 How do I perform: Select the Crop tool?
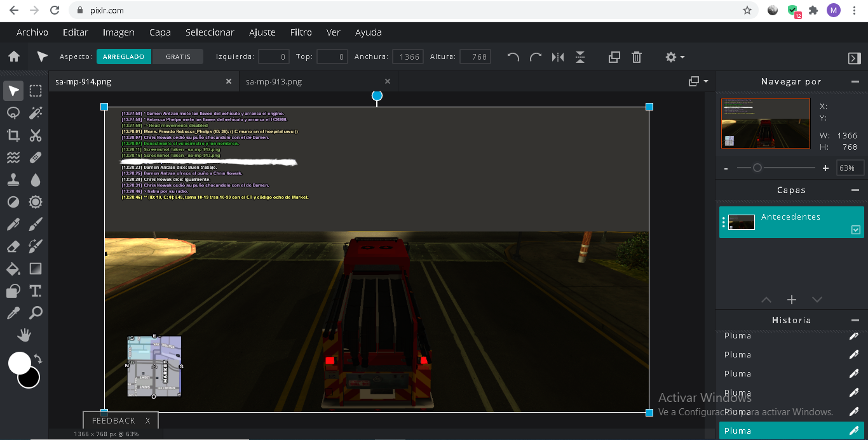pyautogui.click(x=13, y=135)
